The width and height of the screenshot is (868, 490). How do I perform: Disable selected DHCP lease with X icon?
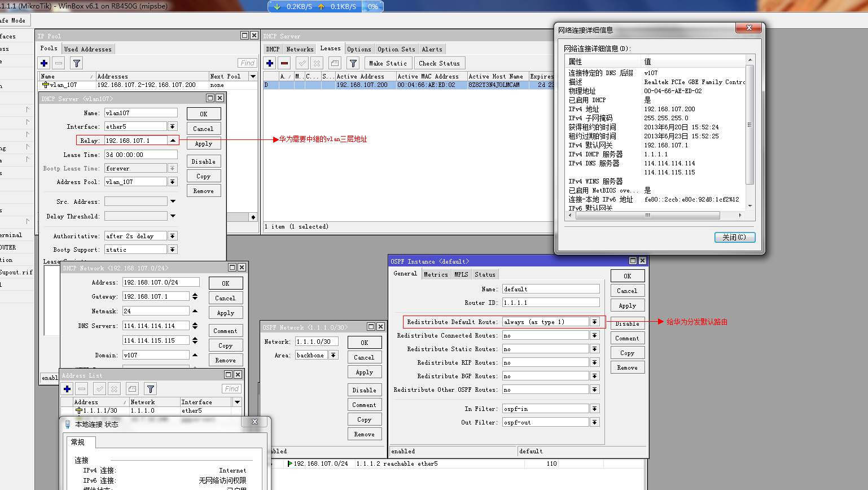click(317, 63)
